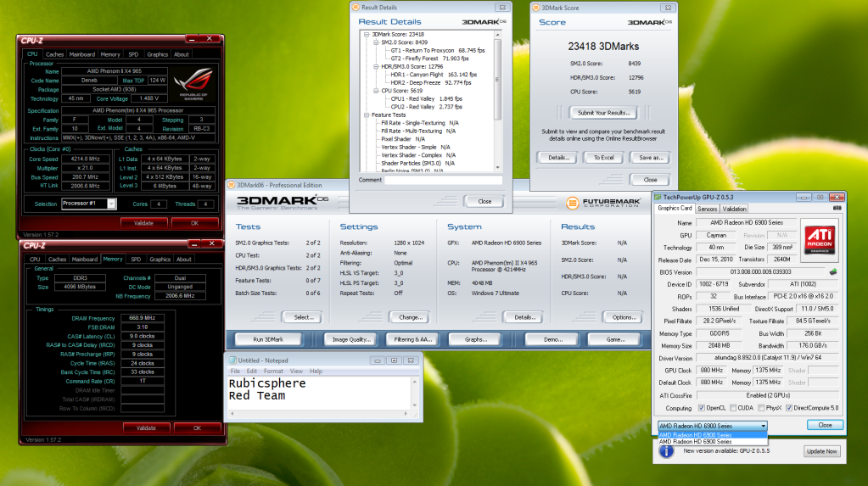Toggle the DirectCompute 5.0 checkbox
The height and width of the screenshot is (486, 868).
(789, 408)
